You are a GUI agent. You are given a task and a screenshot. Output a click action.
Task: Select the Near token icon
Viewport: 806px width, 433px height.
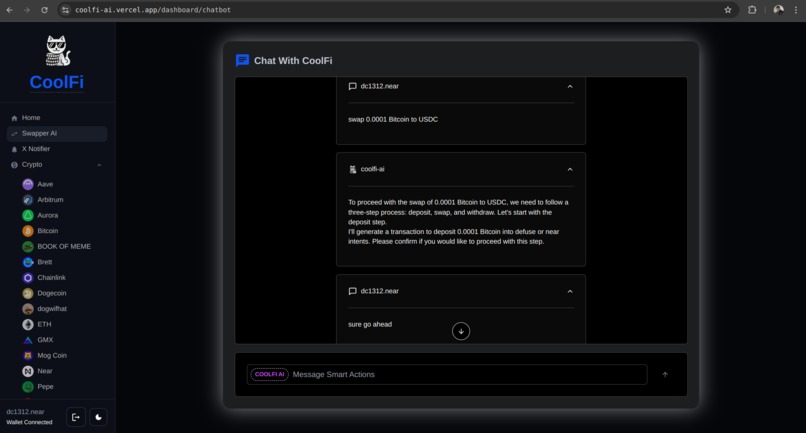coord(28,371)
